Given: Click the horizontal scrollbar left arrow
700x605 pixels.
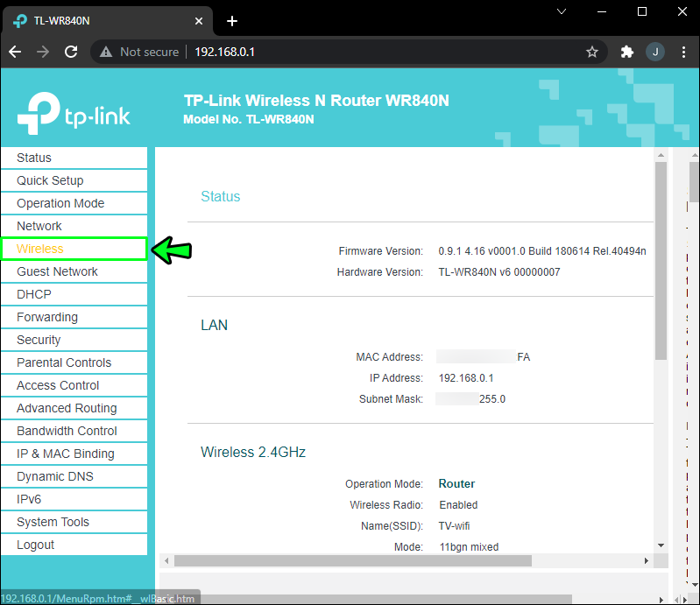Looking at the screenshot, I should coord(166,561).
